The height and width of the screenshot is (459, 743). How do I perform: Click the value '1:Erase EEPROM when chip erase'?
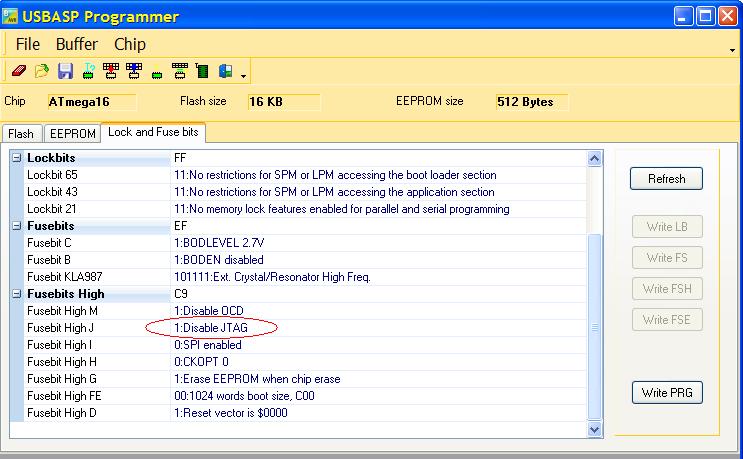point(257,379)
